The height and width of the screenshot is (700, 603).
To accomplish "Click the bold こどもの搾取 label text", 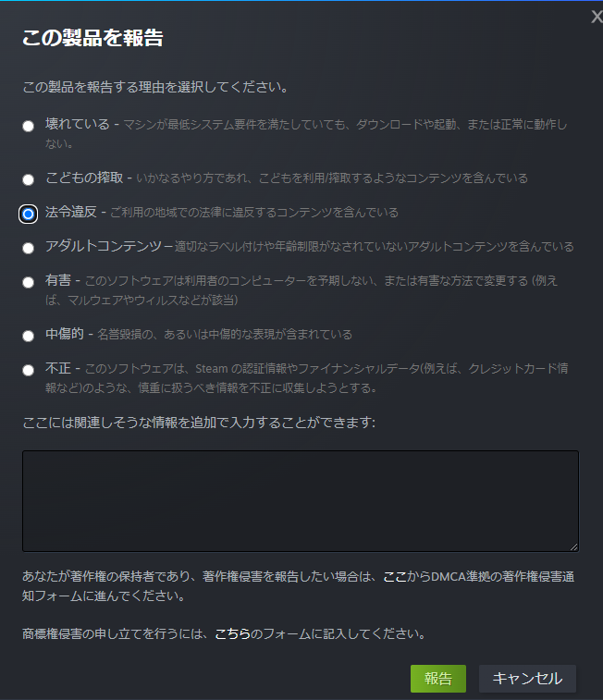I will 84,177.
